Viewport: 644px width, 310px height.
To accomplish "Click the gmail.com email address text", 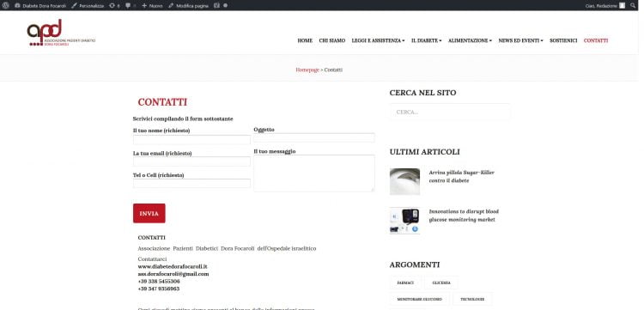I will (173, 274).
